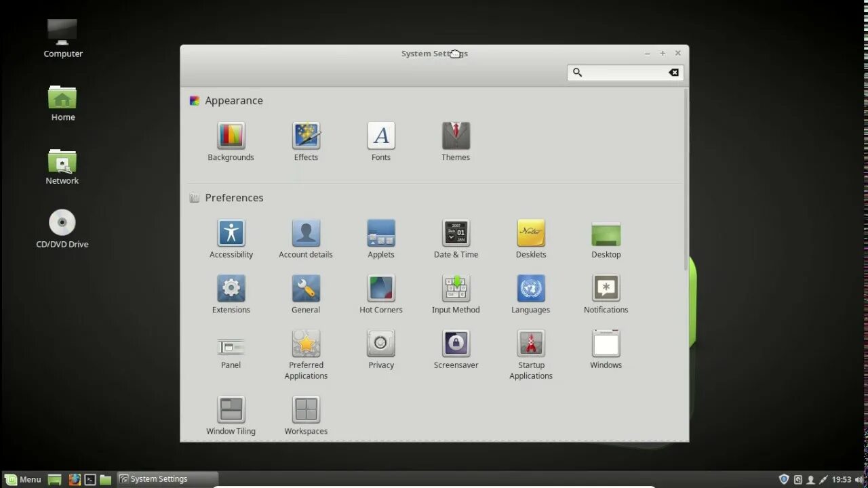This screenshot has width=868, height=488.
Task: Click the Show Desktop taskbar launcher
Action: [x=55, y=480]
